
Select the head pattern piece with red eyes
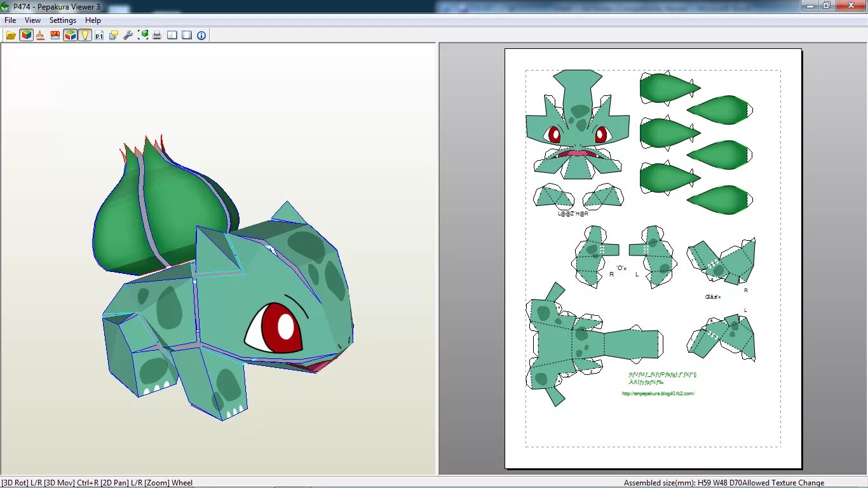pyautogui.click(x=577, y=124)
